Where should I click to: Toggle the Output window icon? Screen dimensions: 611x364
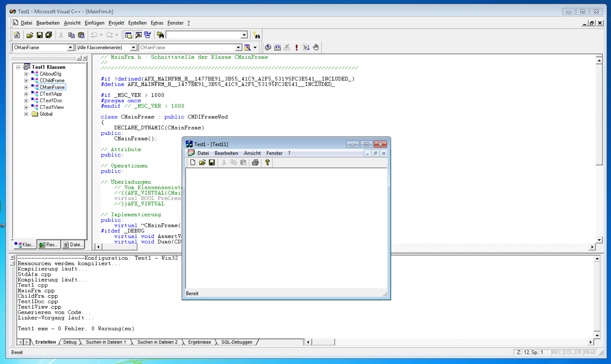138,35
